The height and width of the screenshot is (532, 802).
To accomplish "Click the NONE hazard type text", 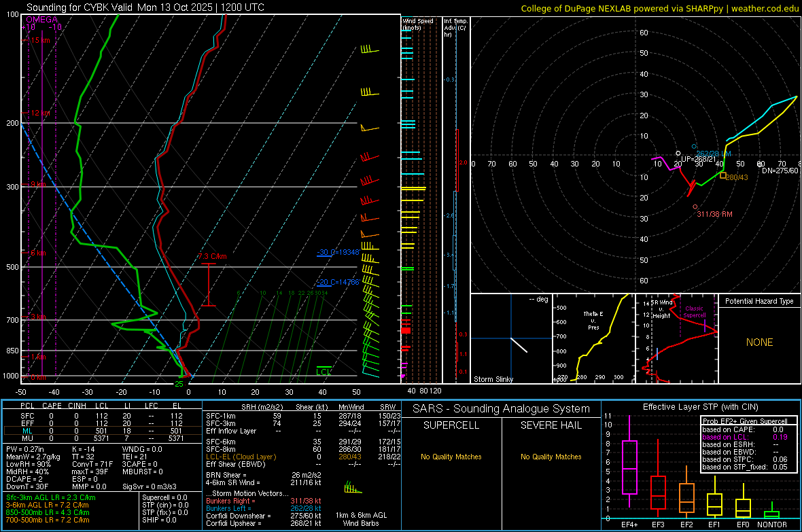I will [x=759, y=342].
